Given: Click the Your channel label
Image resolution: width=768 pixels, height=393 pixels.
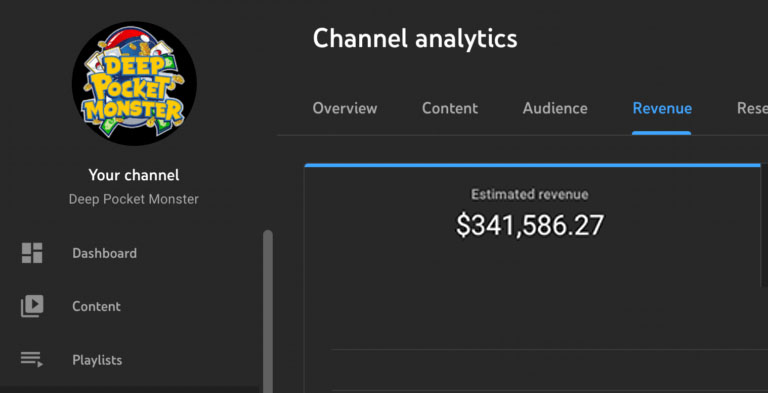Looking at the screenshot, I should (134, 175).
